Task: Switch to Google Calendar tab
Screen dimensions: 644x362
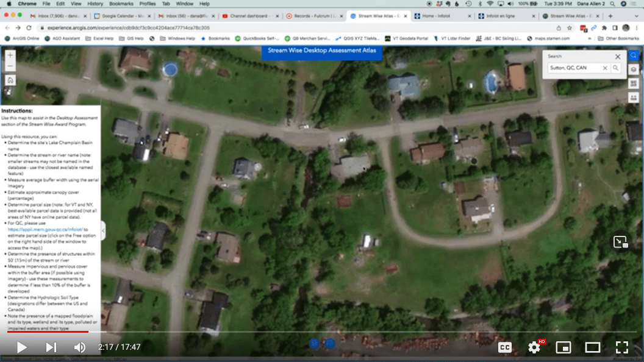Action: click(x=122, y=16)
